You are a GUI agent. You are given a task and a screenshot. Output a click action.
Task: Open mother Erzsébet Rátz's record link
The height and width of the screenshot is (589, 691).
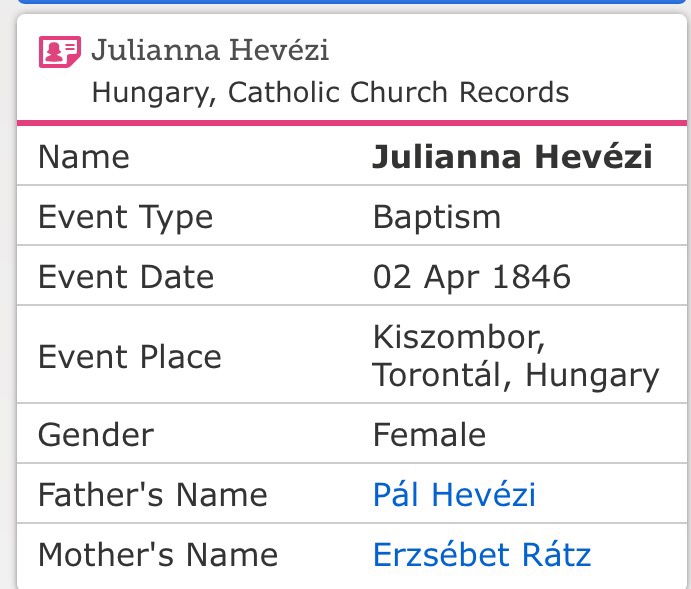click(x=482, y=554)
